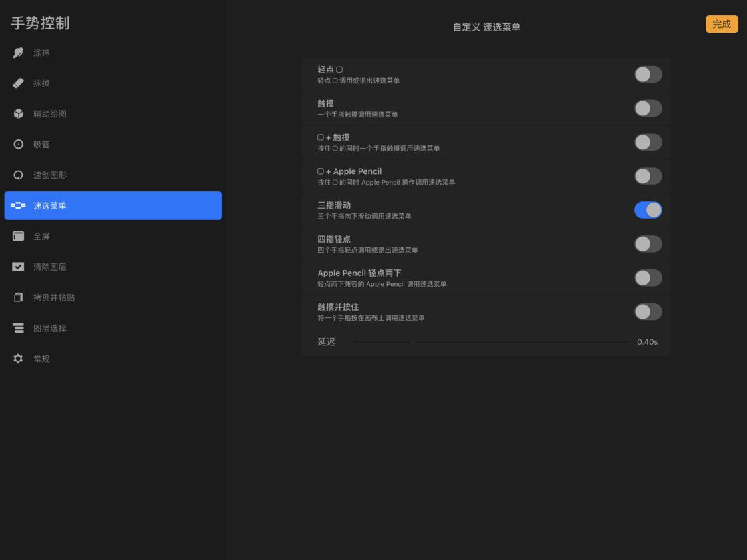Click the 图层选择 layers stack icon

pos(19,328)
